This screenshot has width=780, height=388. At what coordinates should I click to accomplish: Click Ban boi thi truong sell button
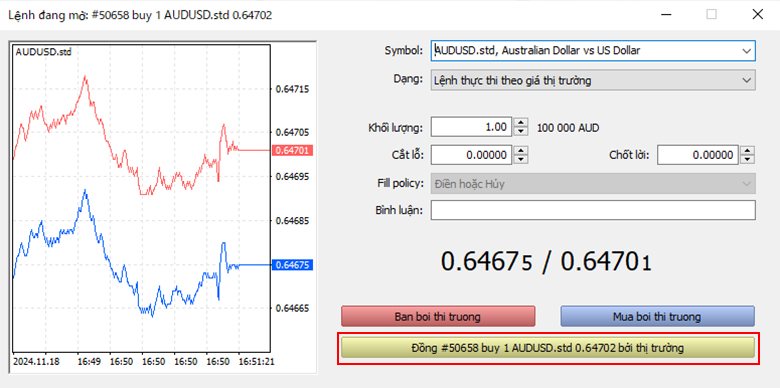click(x=438, y=316)
